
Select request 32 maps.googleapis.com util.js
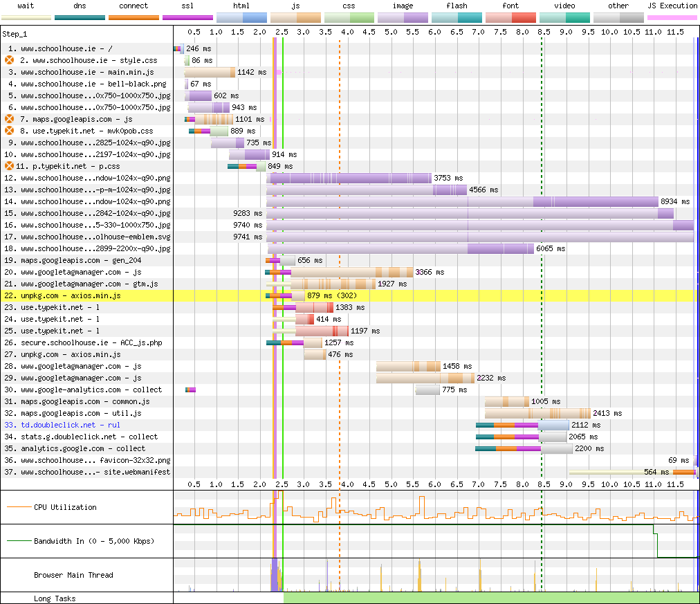click(73, 413)
